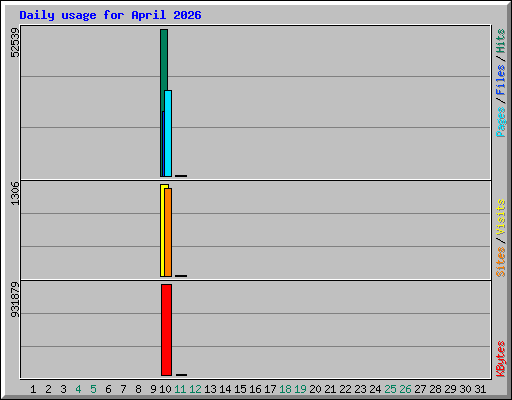Viewport: 512px width, 400px height.
Task: Click day 24 on the x-axis
Action: (x=375, y=389)
